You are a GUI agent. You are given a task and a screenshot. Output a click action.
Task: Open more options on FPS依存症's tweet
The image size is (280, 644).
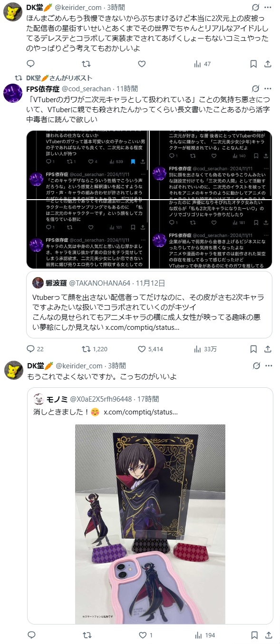tap(269, 88)
